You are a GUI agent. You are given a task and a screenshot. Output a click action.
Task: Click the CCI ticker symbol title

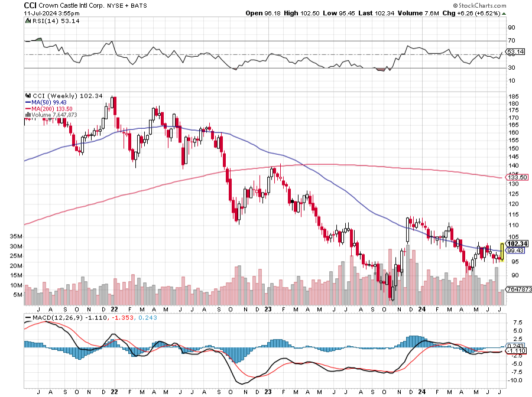(31, 5)
